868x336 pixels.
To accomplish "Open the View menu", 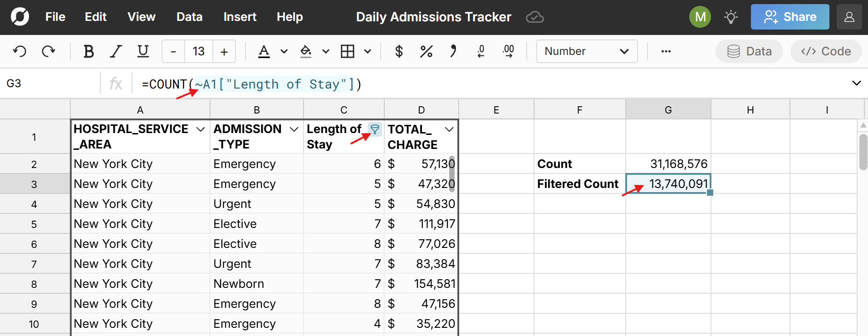I will point(142,17).
